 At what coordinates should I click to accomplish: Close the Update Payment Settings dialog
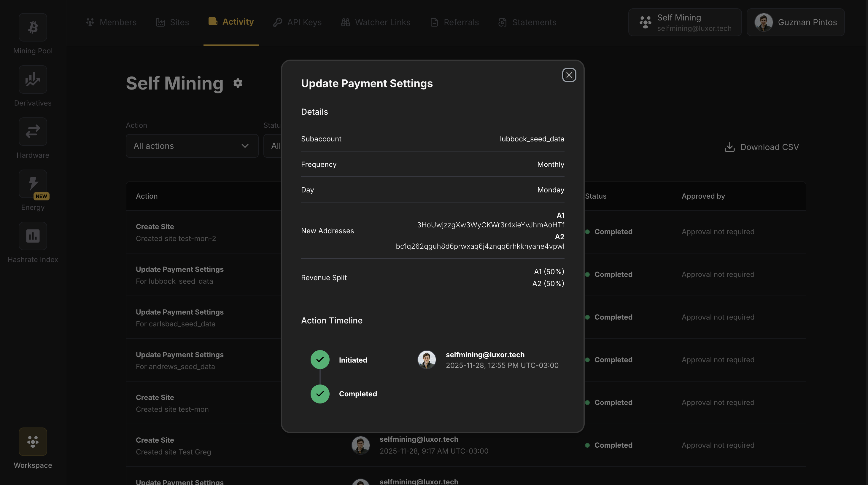click(x=569, y=75)
